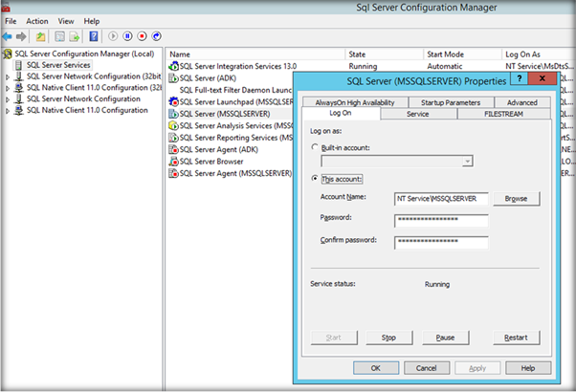Click the SQL Server Configuration Manager (Local) root icon
Image resolution: width=576 pixels, height=392 pixels.
(x=8, y=54)
